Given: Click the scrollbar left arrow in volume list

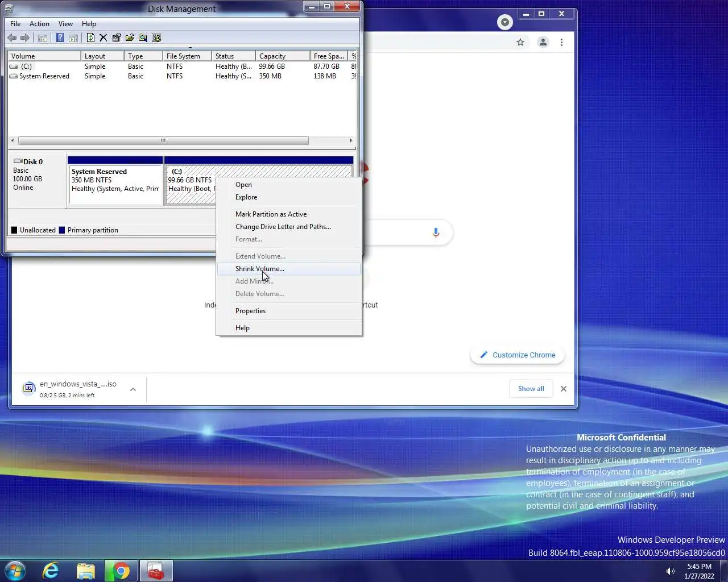Looking at the screenshot, I should [13, 140].
